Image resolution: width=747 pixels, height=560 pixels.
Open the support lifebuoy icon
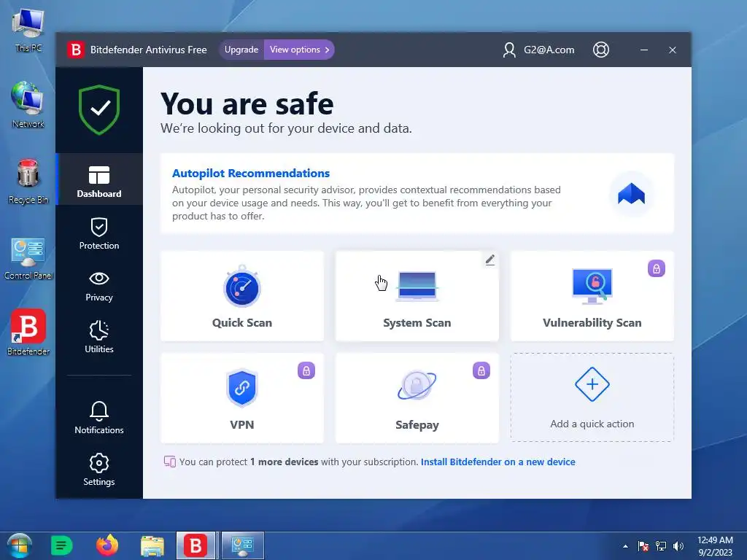pos(601,50)
